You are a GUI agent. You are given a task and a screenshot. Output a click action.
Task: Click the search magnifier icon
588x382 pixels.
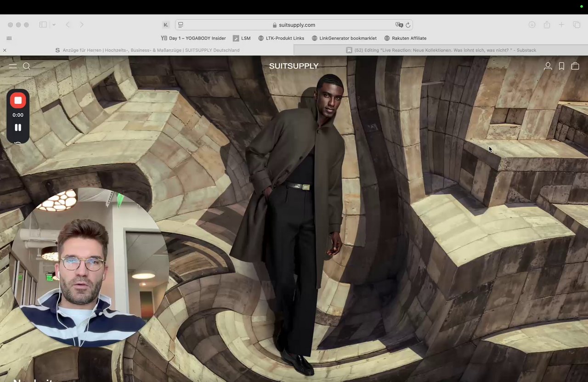click(27, 66)
